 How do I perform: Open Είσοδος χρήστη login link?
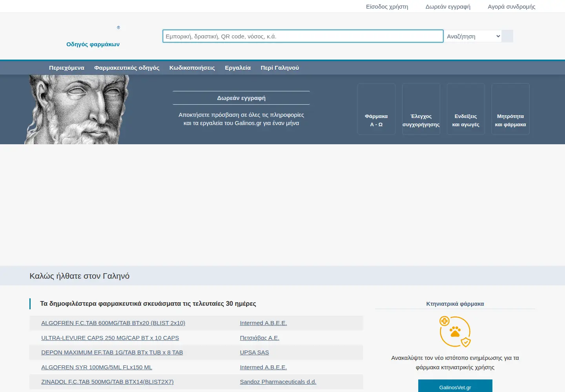[387, 7]
